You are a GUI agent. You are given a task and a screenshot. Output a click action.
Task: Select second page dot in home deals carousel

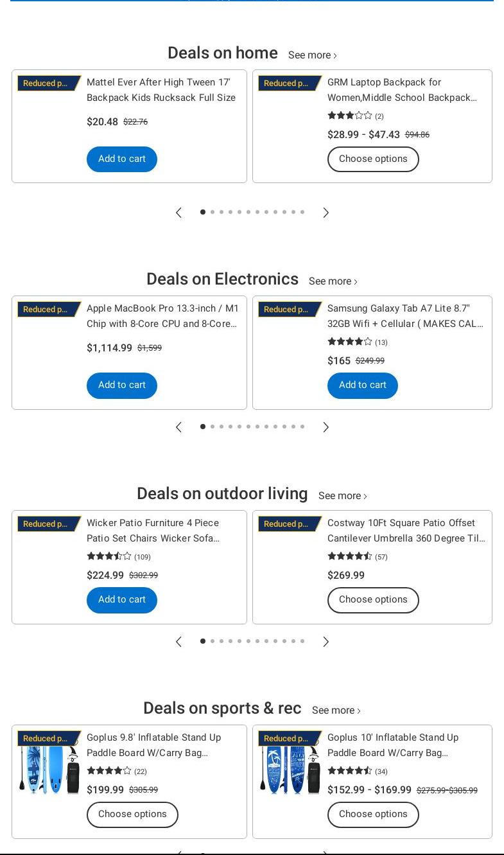(213, 212)
